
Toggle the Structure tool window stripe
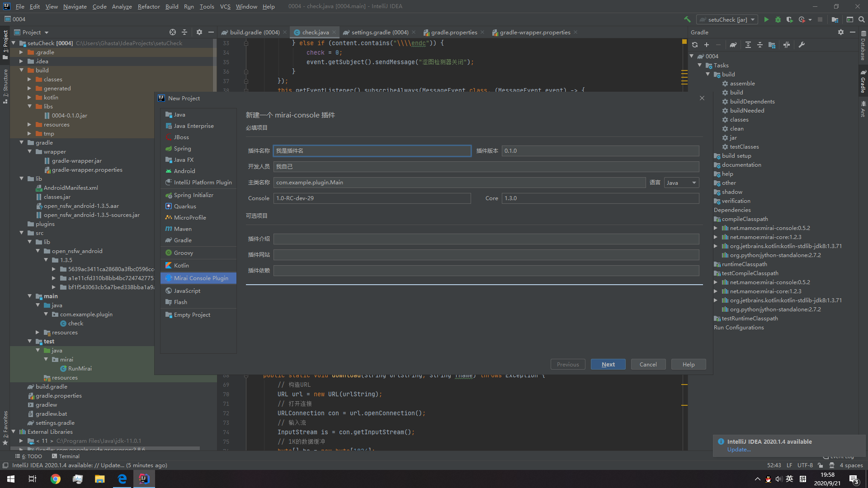[5, 86]
